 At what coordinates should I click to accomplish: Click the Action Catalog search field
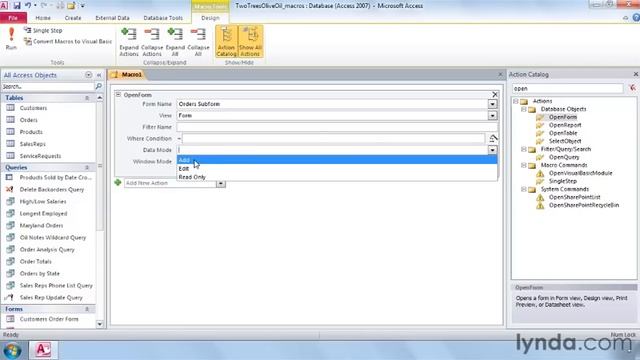tap(567, 89)
